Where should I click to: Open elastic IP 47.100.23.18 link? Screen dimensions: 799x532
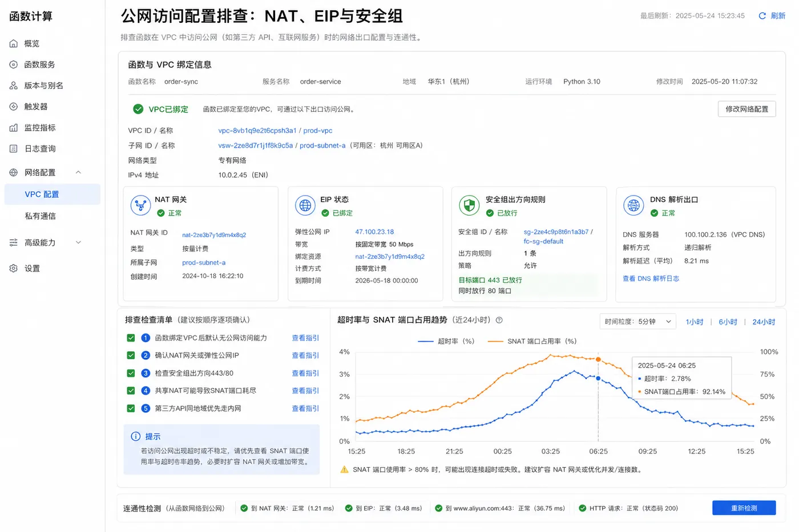(x=374, y=232)
